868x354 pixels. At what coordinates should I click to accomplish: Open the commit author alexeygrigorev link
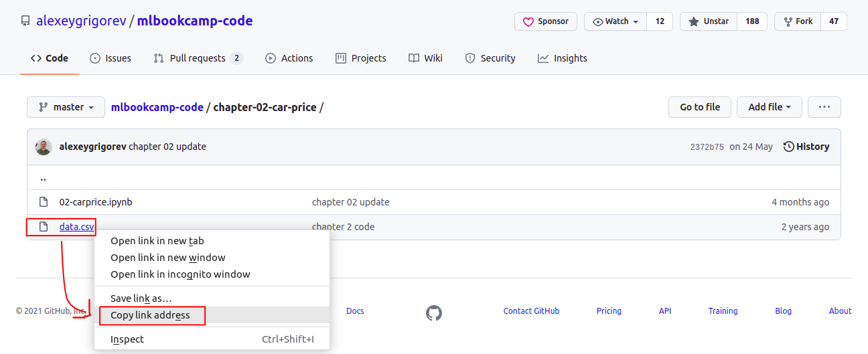(93, 147)
